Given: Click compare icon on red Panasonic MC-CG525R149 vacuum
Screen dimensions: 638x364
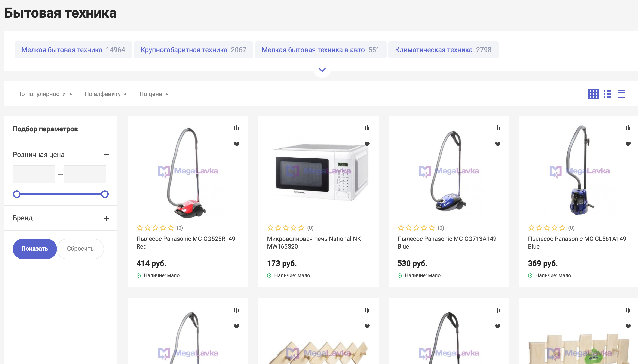Looking at the screenshot, I should click(236, 128).
